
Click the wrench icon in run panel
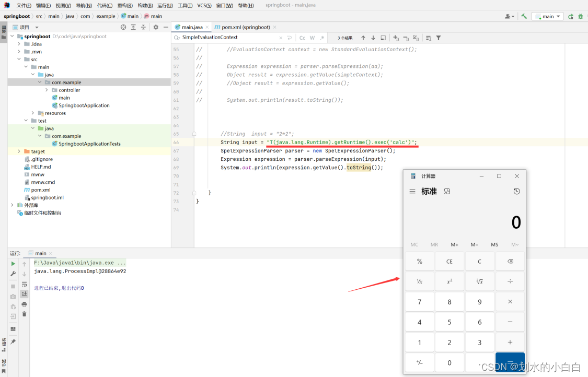click(x=13, y=274)
